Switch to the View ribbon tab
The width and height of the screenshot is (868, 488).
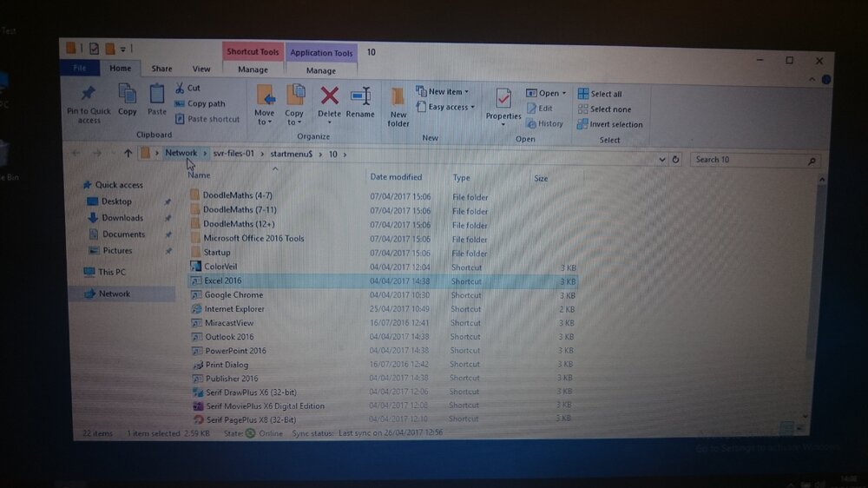click(201, 69)
